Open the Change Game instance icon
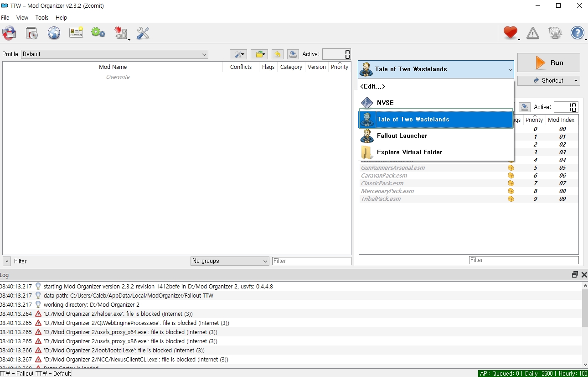Image resolution: width=588 pixels, height=377 pixels. click(x=9, y=33)
